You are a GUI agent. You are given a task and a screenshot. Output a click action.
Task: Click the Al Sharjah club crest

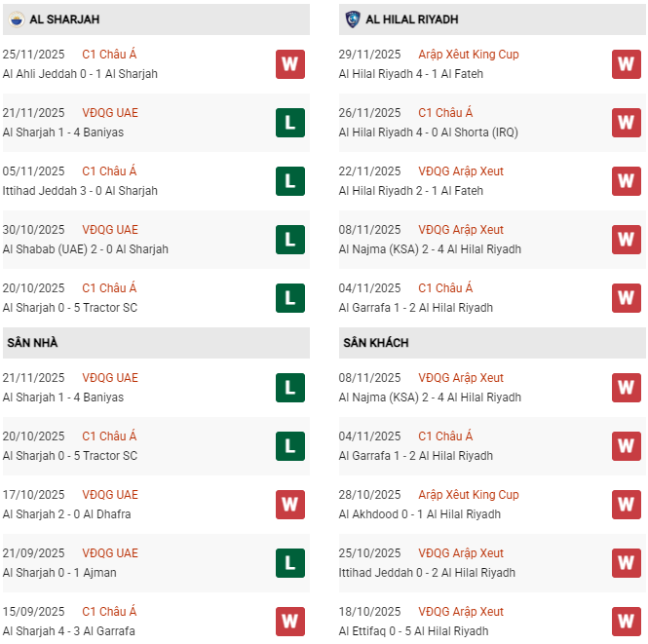(15, 19)
